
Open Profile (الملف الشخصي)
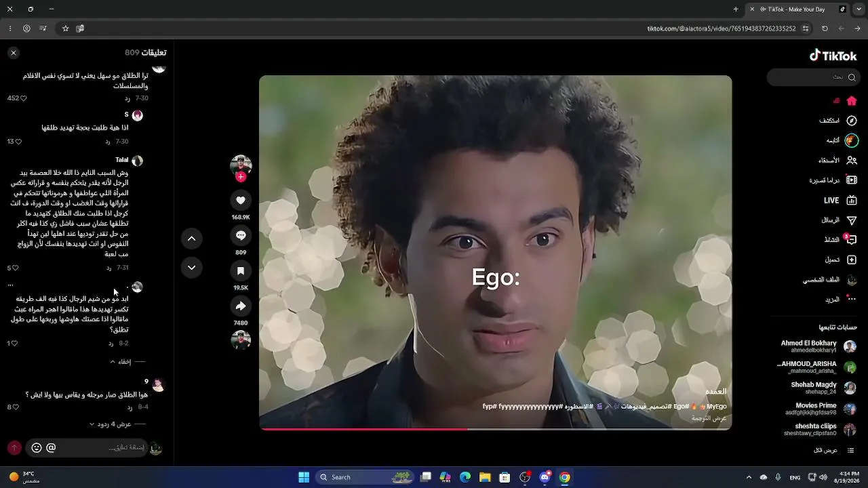click(830, 280)
